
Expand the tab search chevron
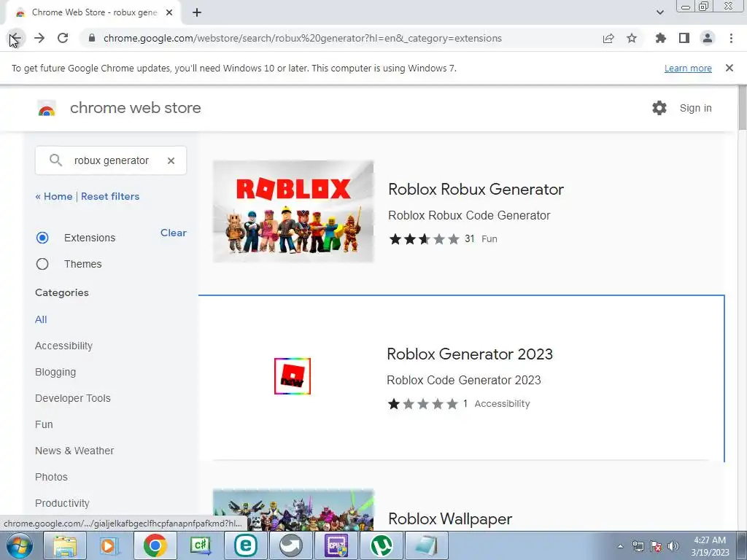[659, 12]
